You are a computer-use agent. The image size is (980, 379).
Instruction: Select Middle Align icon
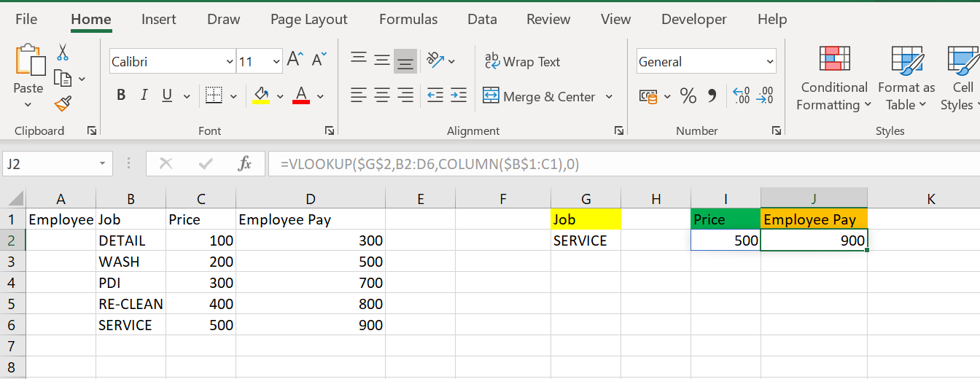pos(382,60)
